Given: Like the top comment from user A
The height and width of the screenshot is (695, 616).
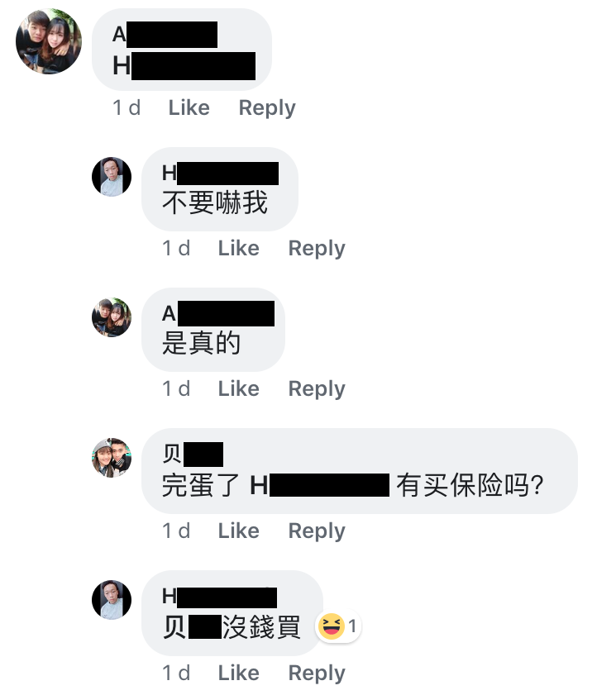Looking at the screenshot, I should click(x=189, y=107).
